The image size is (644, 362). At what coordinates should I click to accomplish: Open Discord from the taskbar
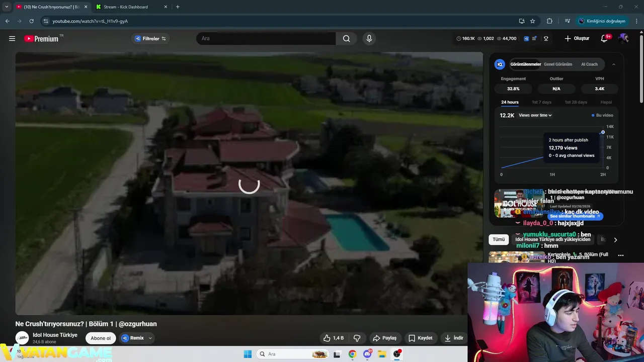point(367,354)
